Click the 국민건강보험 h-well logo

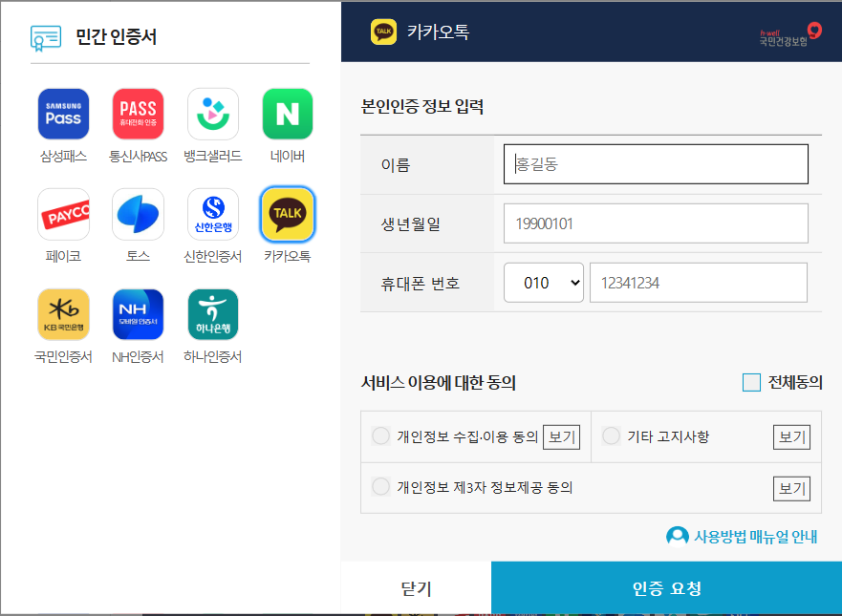790,34
